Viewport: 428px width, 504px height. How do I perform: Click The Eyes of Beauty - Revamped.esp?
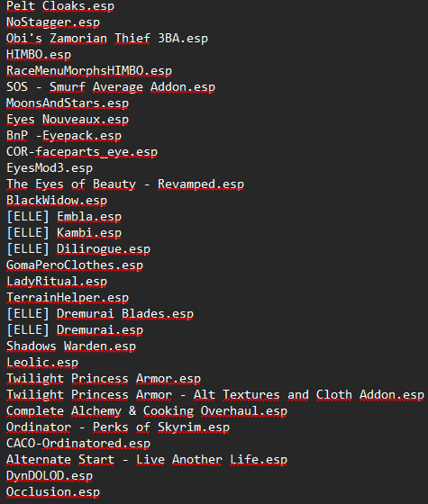[125, 184]
